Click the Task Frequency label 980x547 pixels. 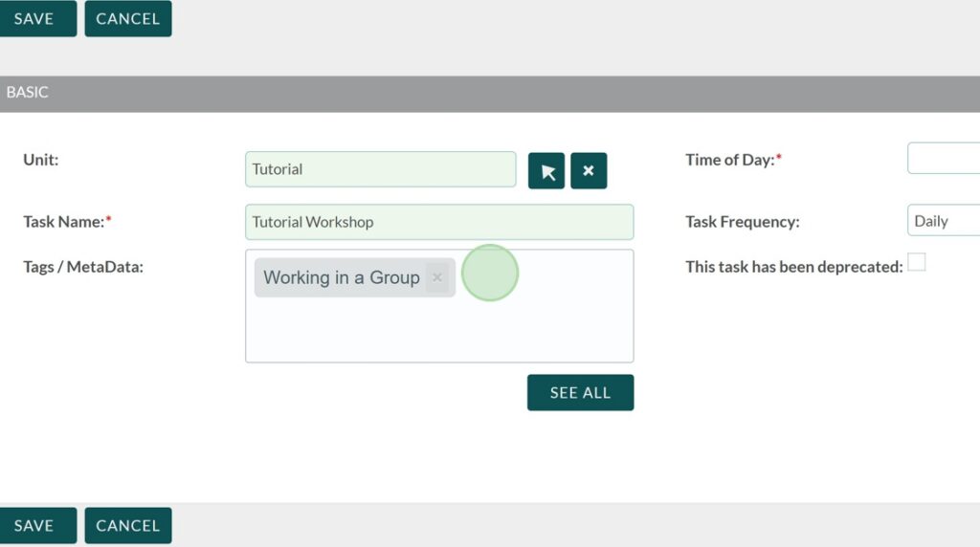742,222
